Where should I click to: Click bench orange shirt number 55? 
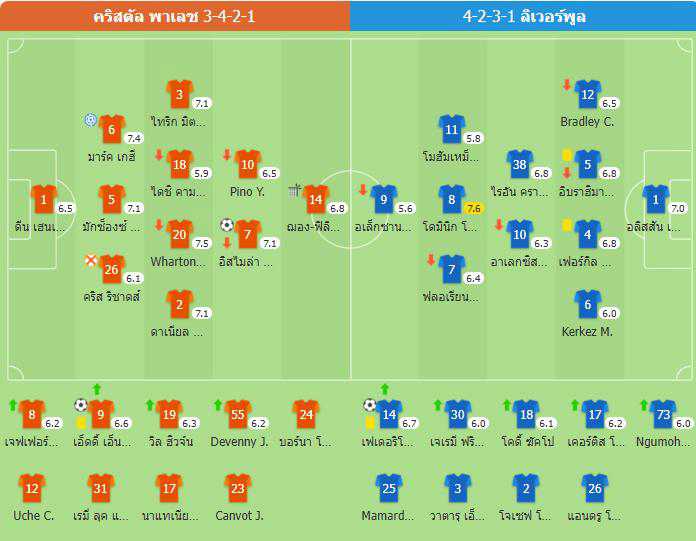pyautogui.click(x=237, y=415)
